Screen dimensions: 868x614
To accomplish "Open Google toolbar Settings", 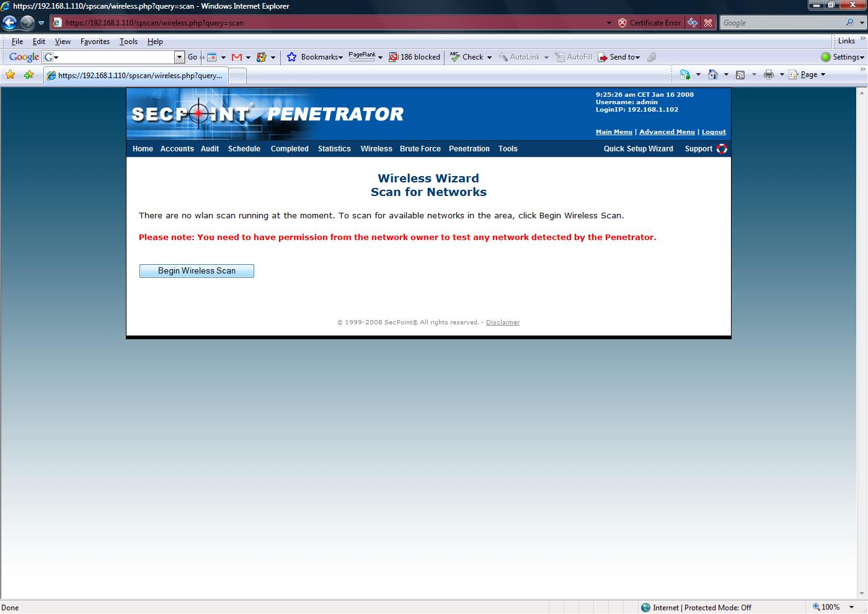I will (843, 57).
